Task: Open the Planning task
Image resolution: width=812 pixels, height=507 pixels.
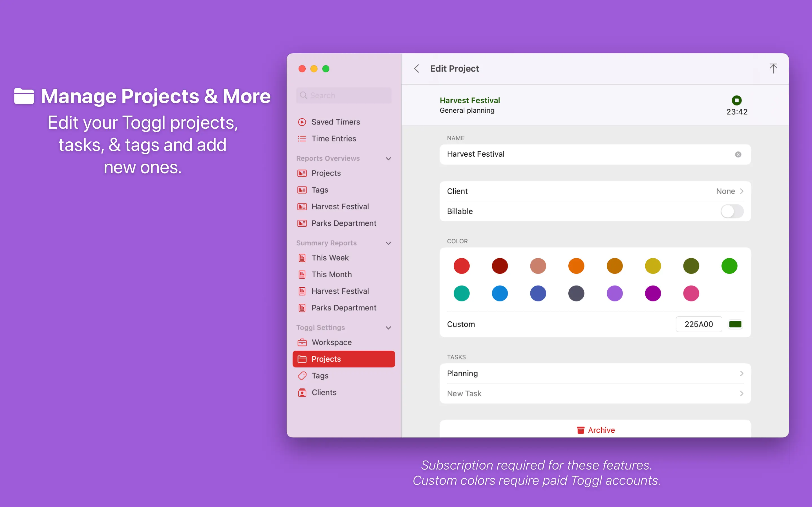Action: click(595, 373)
